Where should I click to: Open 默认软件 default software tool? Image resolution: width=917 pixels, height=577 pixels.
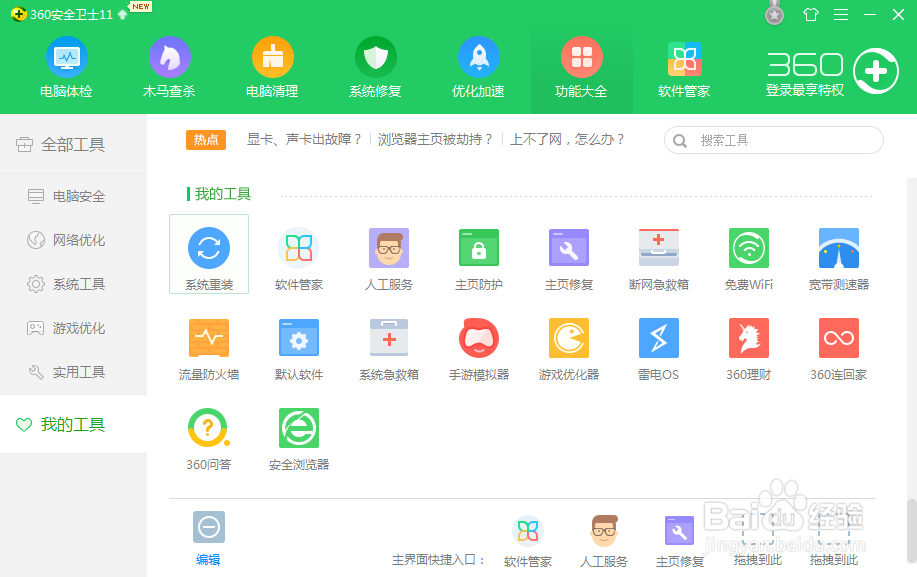[299, 349]
